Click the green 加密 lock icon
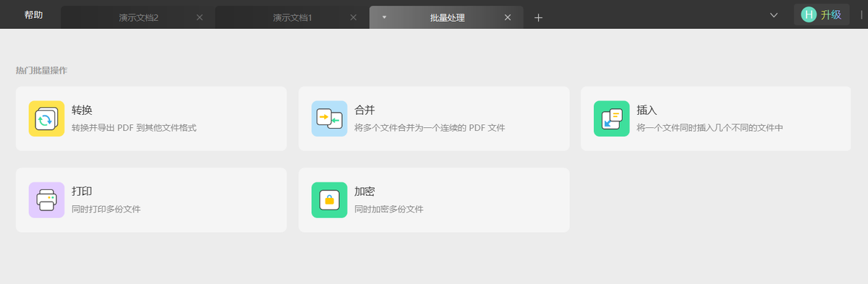The image size is (868, 284). pos(330,199)
